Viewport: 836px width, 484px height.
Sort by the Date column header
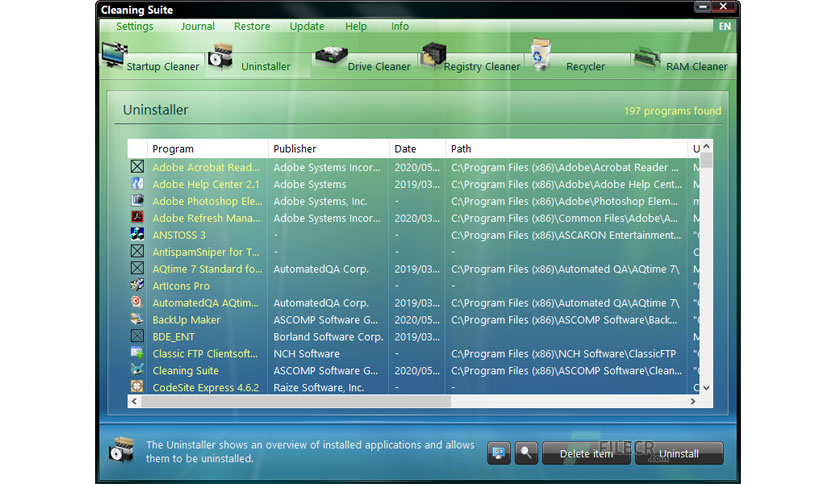pyautogui.click(x=417, y=149)
